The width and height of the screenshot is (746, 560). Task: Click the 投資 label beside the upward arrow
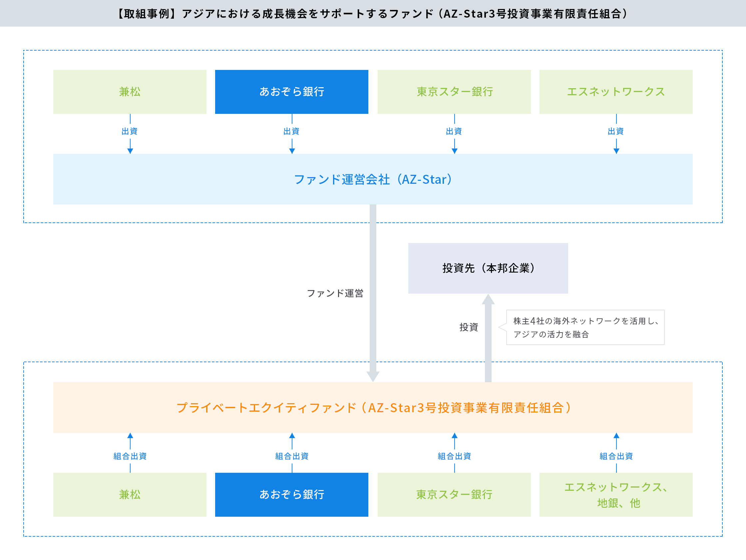(469, 327)
